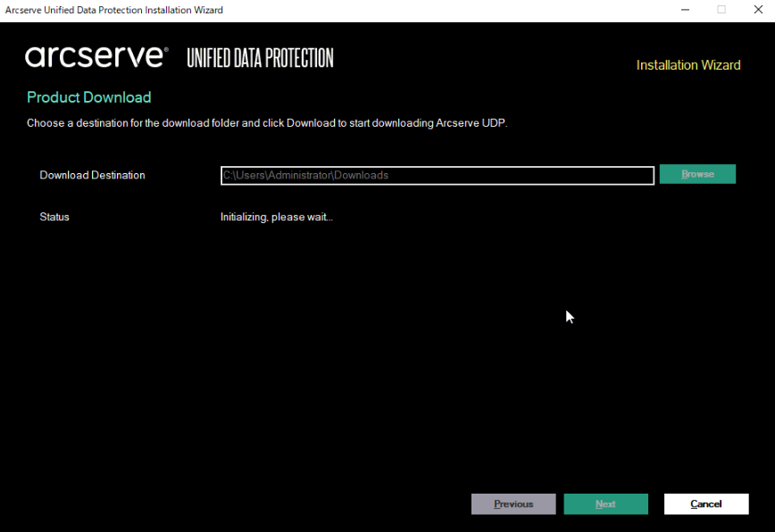Click the Browse button
The height and width of the screenshot is (532, 775).
[x=697, y=174]
